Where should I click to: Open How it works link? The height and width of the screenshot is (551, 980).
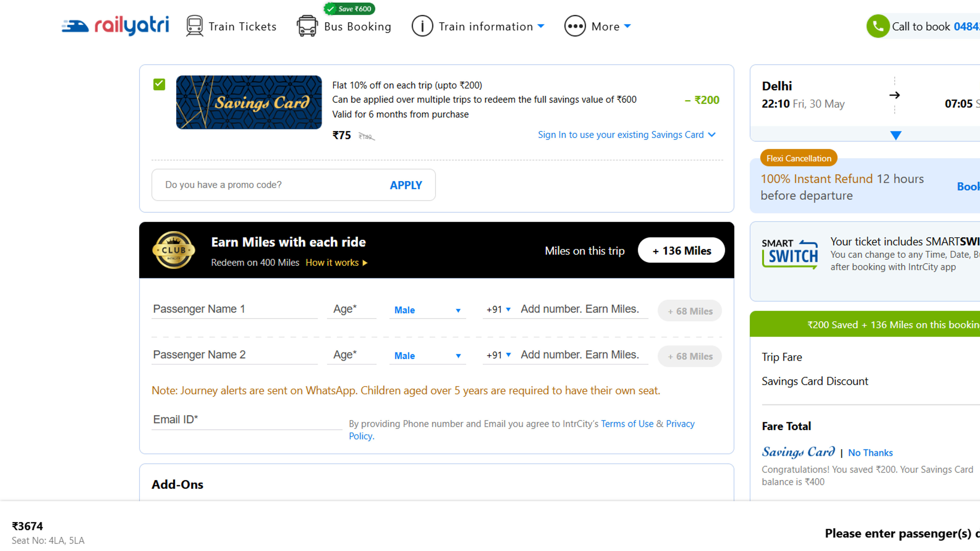[x=337, y=262]
